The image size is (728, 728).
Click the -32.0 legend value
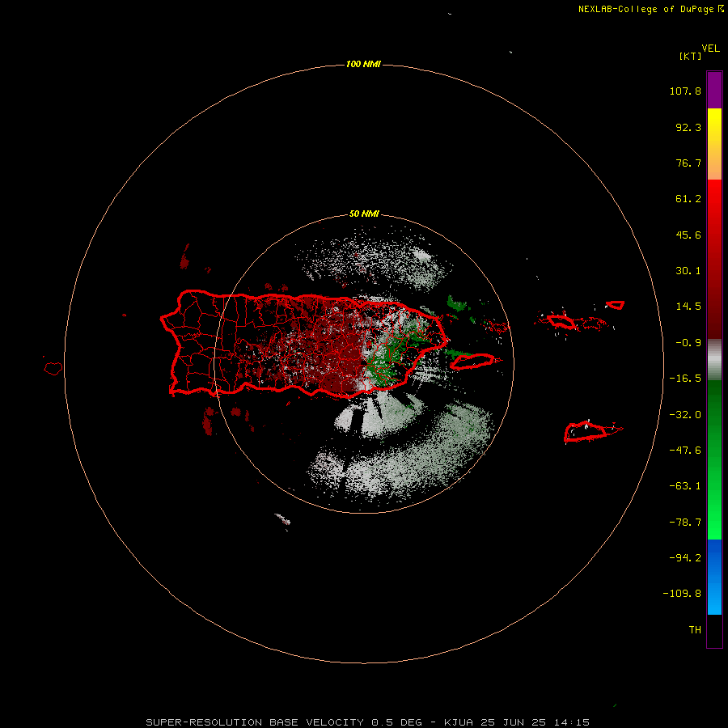[x=685, y=415]
